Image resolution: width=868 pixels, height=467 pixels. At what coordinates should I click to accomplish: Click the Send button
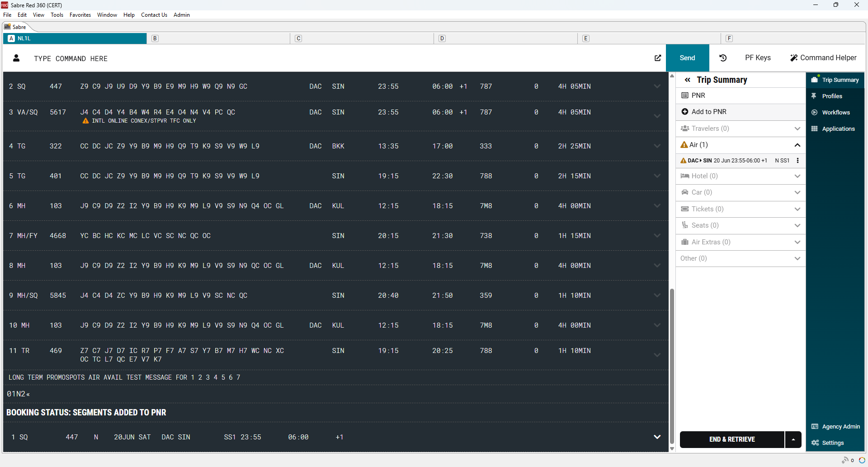click(x=687, y=58)
